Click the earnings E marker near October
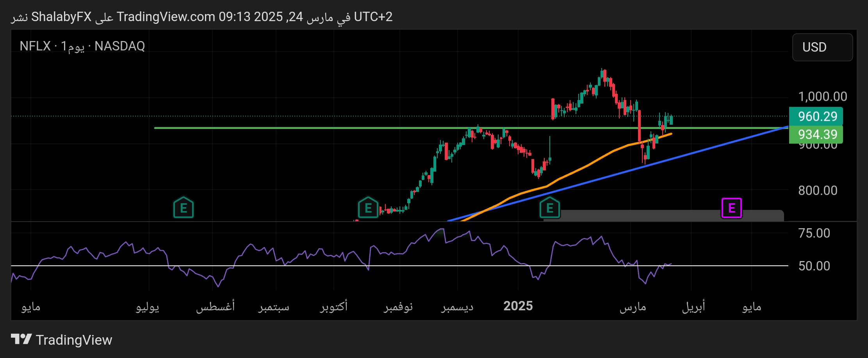This screenshot has width=868, height=358. pyautogui.click(x=368, y=208)
